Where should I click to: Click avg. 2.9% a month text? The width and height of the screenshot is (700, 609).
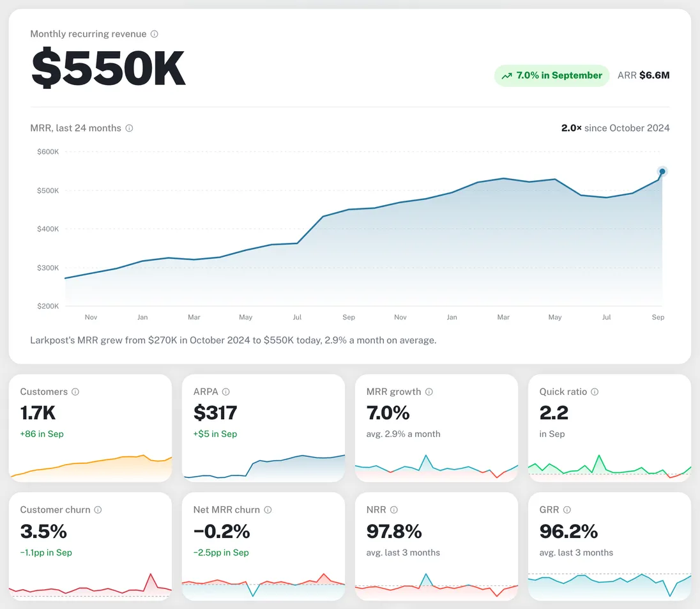[x=403, y=434]
